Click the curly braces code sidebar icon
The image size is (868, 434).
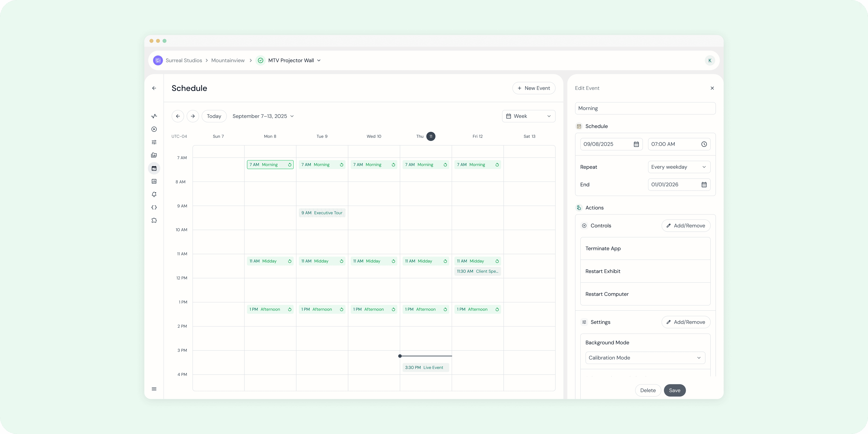click(x=154, y=207)
